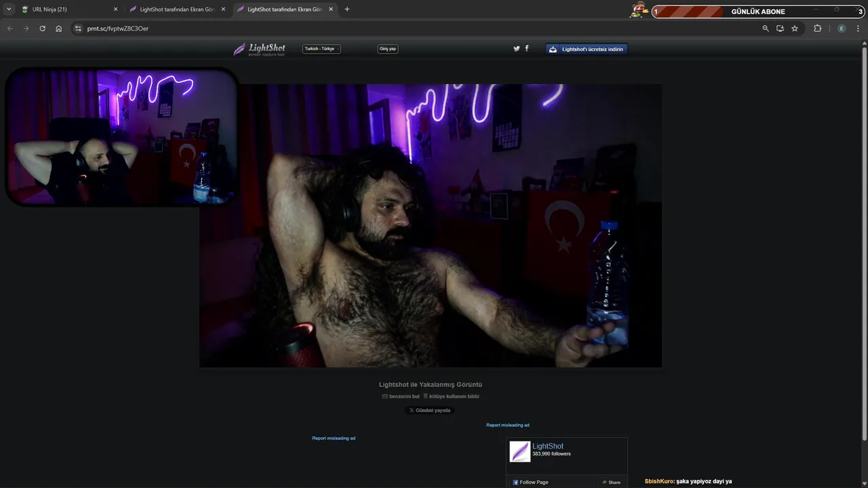This screenshot has width=868, height=488.
Task: Close the URL Ninja (21) tab
Action: 115,9
